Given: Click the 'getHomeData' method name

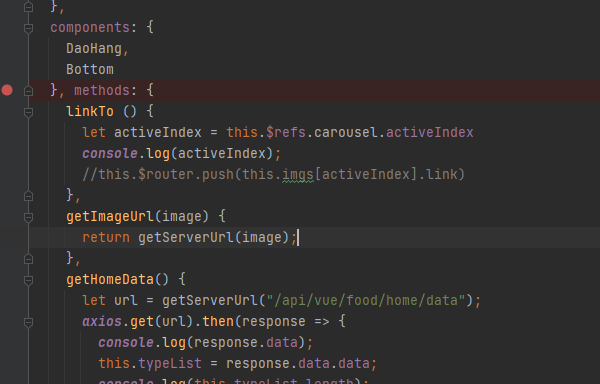Looking at the screenshot, I should [110, 280].
